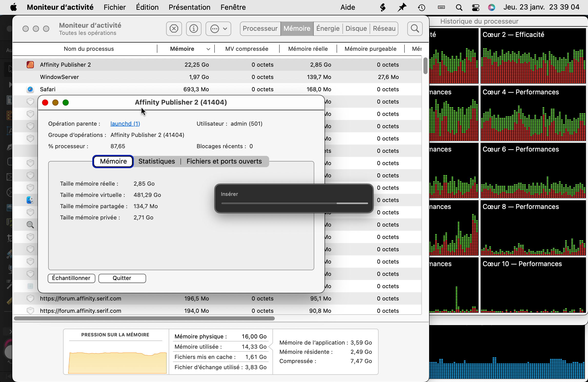Open Fichiers et ports ouverts tab
Image resolution: width=588 pixels, height=382 pixels.
pyautogui.click(x=224, y=161)
